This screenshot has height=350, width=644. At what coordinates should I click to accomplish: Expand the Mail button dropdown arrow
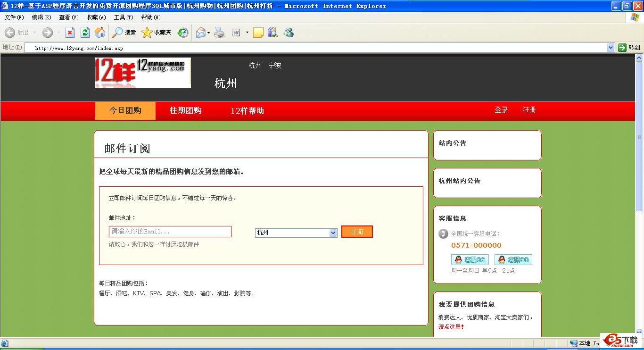[208, 33]
